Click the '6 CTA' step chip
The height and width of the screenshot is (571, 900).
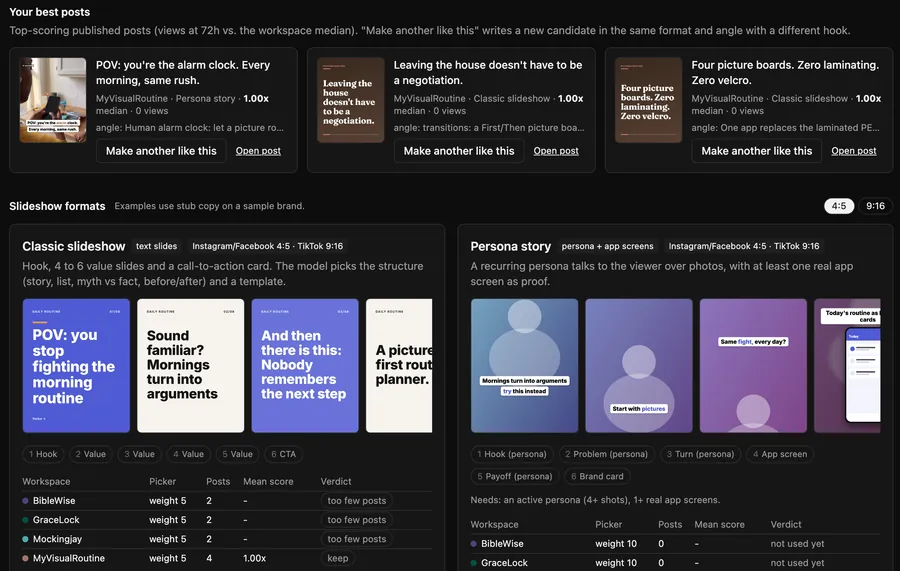tap(284, 454)
